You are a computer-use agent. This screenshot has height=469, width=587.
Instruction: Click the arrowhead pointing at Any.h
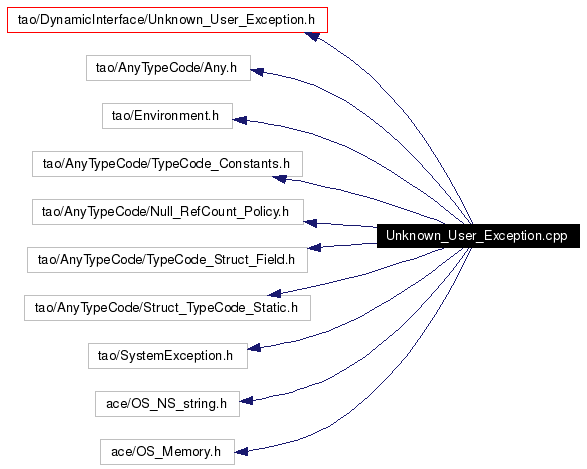coord(257,71)
